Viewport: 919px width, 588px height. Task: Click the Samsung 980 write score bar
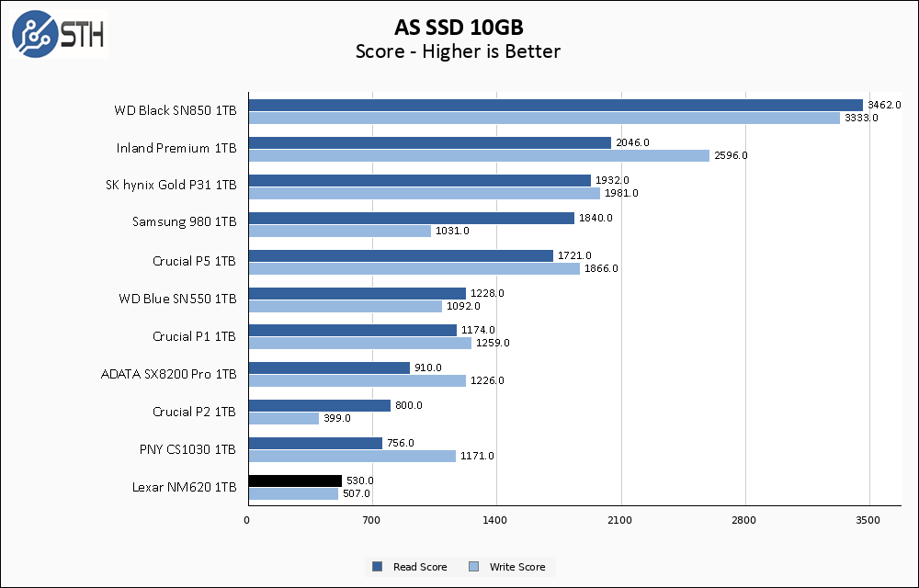(x=340, y=232)
